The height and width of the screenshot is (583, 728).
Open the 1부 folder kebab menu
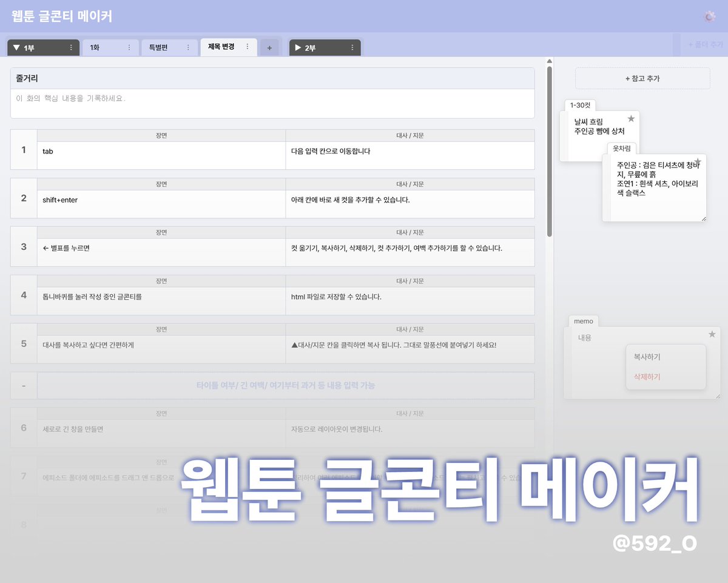[71, 47]
